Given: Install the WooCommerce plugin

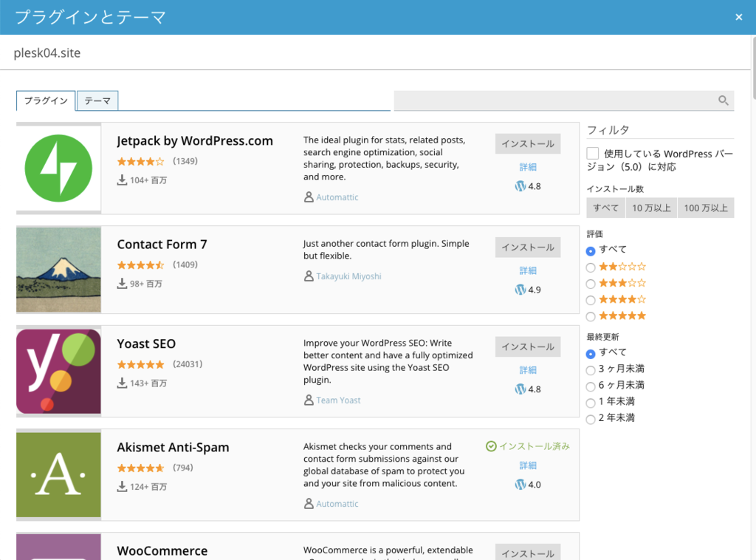Looking at the screenshot, I should (x=528, y=553).
